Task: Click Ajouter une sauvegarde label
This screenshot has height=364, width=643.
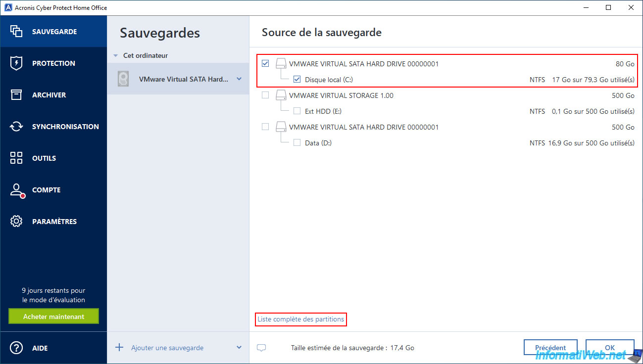Action: 167,348
